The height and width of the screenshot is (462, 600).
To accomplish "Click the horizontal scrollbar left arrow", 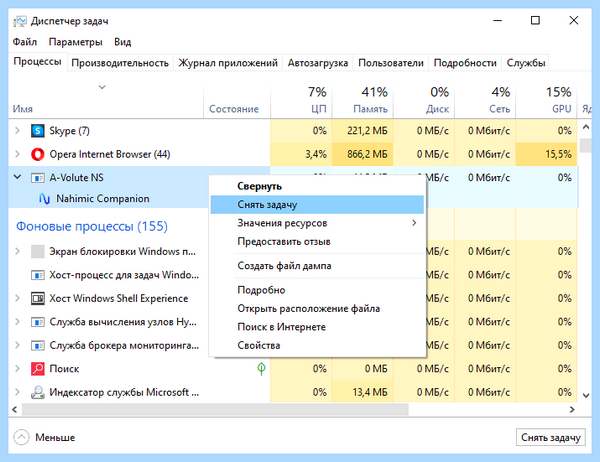I will [15, 410].
